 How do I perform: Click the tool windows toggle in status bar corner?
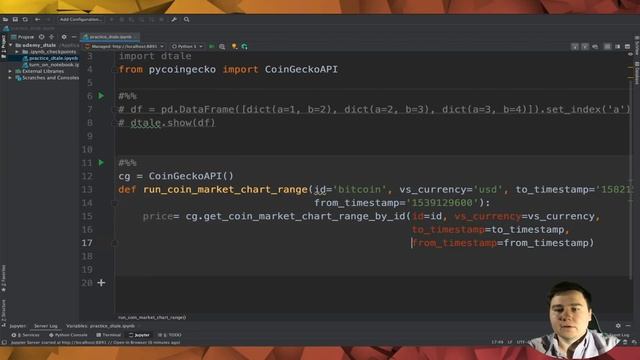click(4, 342)
